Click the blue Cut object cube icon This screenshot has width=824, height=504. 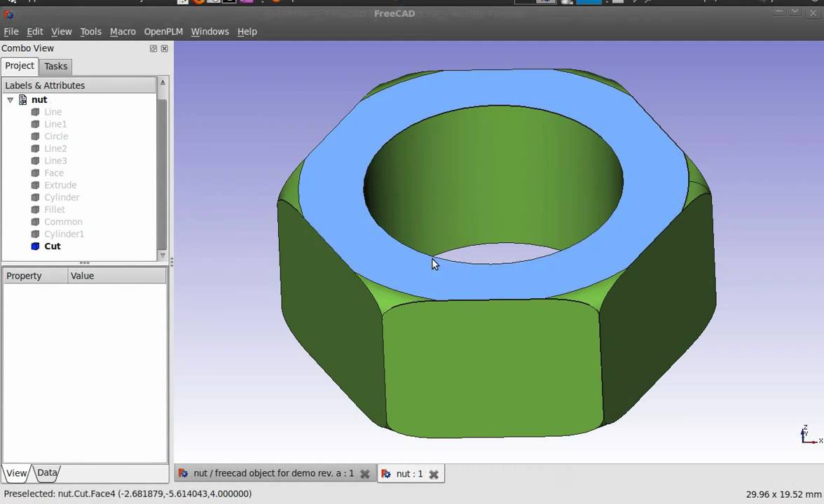click(x=35, y=246)
